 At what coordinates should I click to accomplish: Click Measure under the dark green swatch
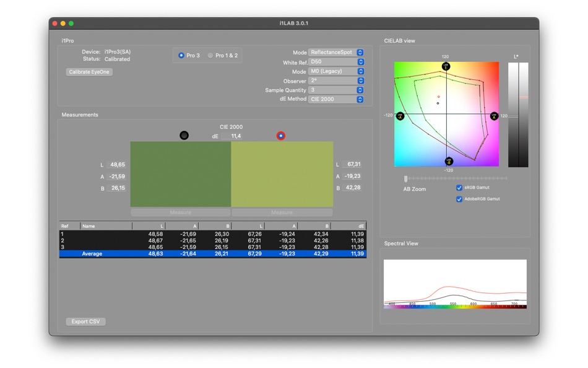(x=180, y=212)
